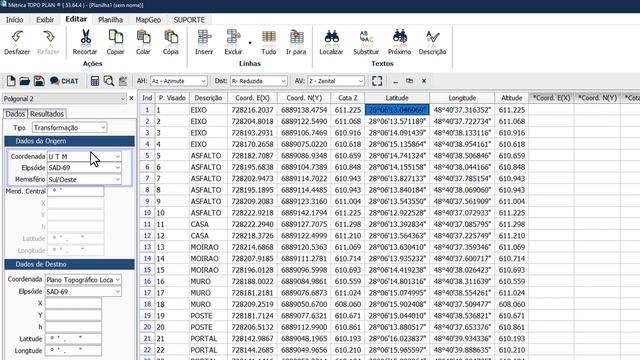This screenshot has width=640, height=360.
Task: Click cell 6889048.1965 in row 21
Action: pyautogui.click(x=304, y=338)
